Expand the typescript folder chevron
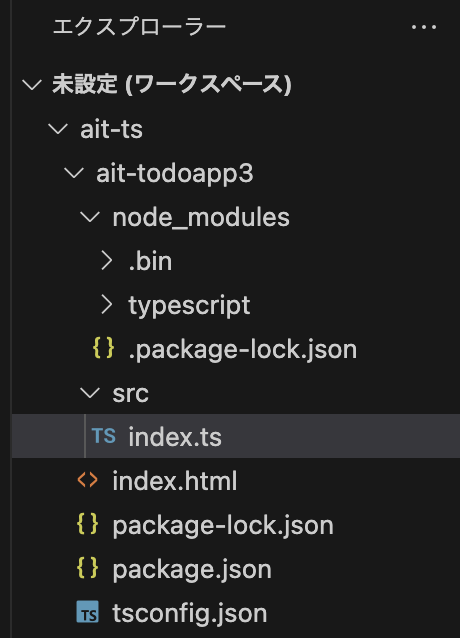The height and width of the screenshot is (638, 460). pyautogui.click(x=107, y=304)
